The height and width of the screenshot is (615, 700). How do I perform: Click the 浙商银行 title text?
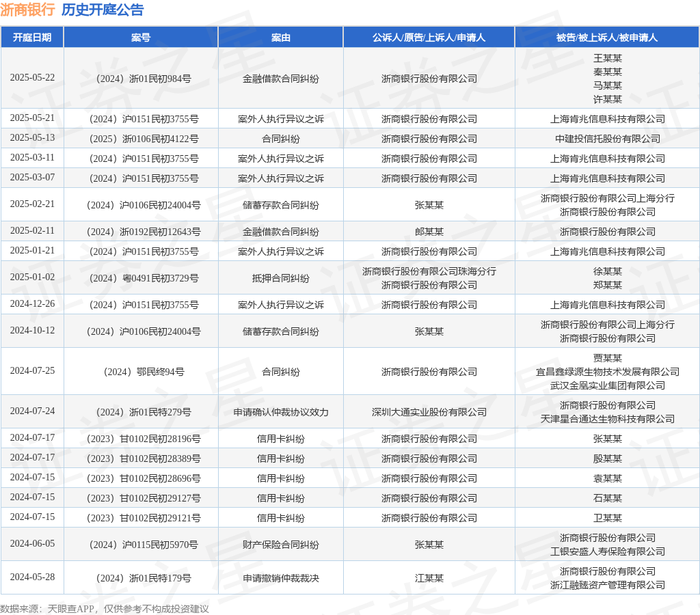point(27,10)
